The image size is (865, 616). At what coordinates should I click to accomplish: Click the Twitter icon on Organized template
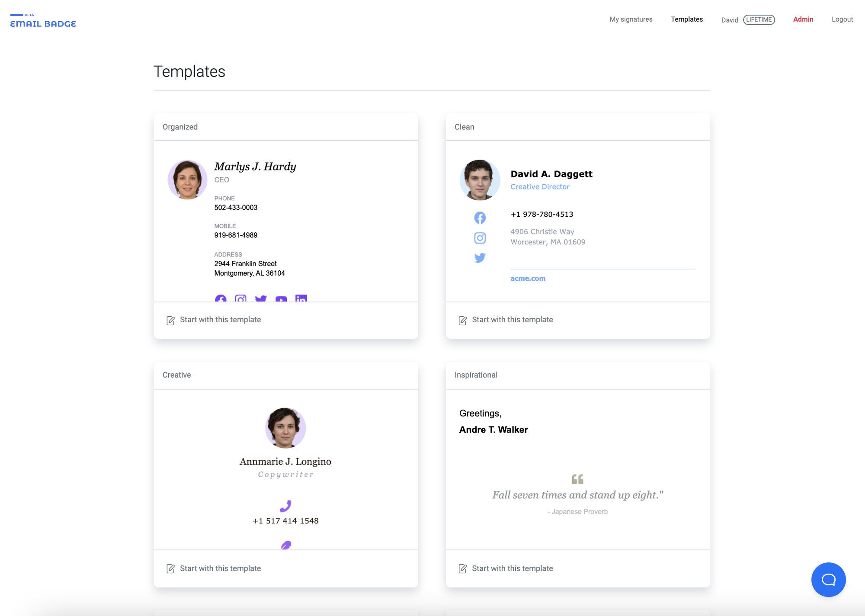(x=260, y=298)
